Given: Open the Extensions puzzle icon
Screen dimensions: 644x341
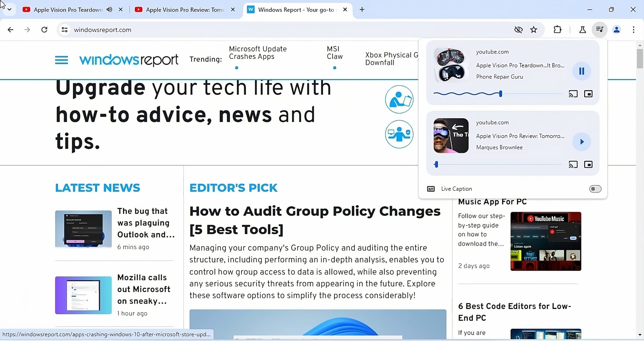Looking at the screenshot, I should tap(557, 30).
